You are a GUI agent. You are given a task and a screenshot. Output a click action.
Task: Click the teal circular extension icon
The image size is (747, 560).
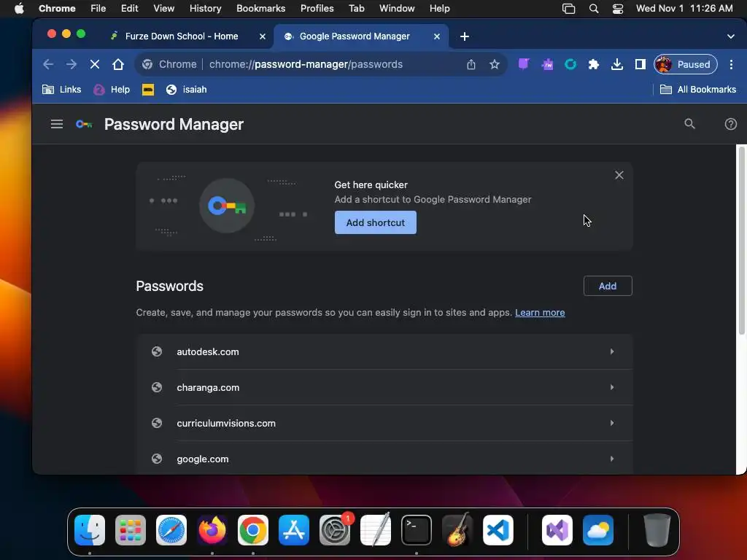(x=570, y=64)
